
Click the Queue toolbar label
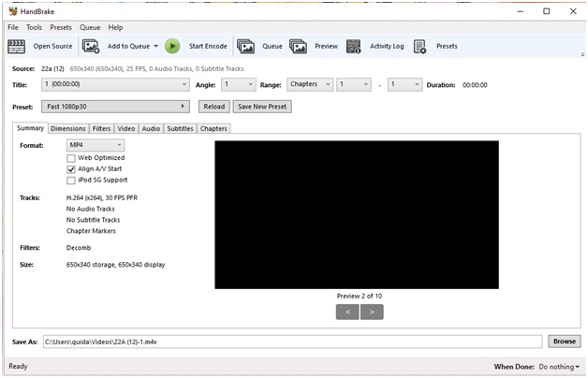272,47
